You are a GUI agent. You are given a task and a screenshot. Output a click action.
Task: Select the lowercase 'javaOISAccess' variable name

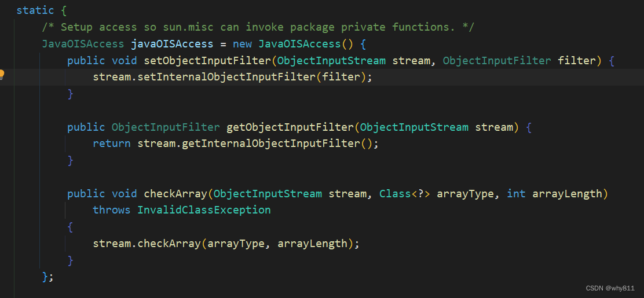point(171,44)
